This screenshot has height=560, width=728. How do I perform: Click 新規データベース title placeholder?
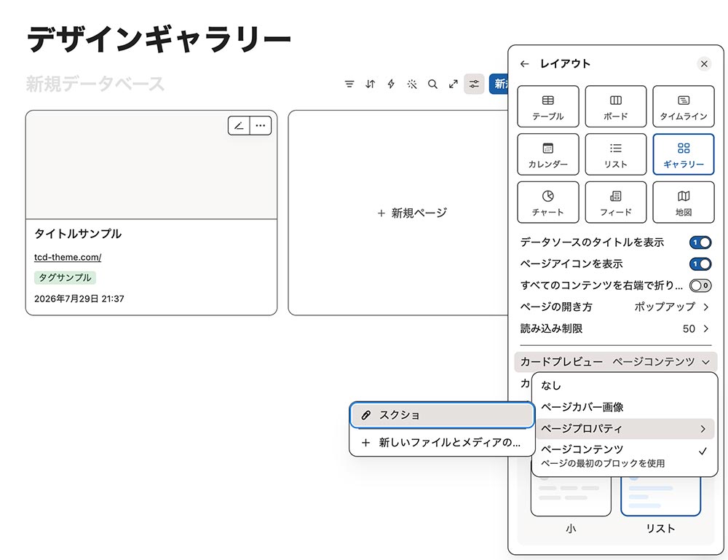pyautogui.click(x=95, y=84)
